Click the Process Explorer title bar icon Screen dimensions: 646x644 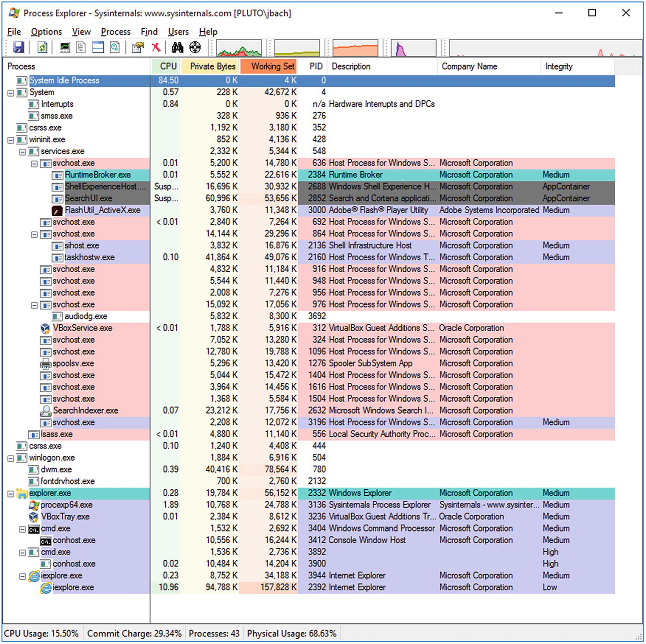(14, 13)
